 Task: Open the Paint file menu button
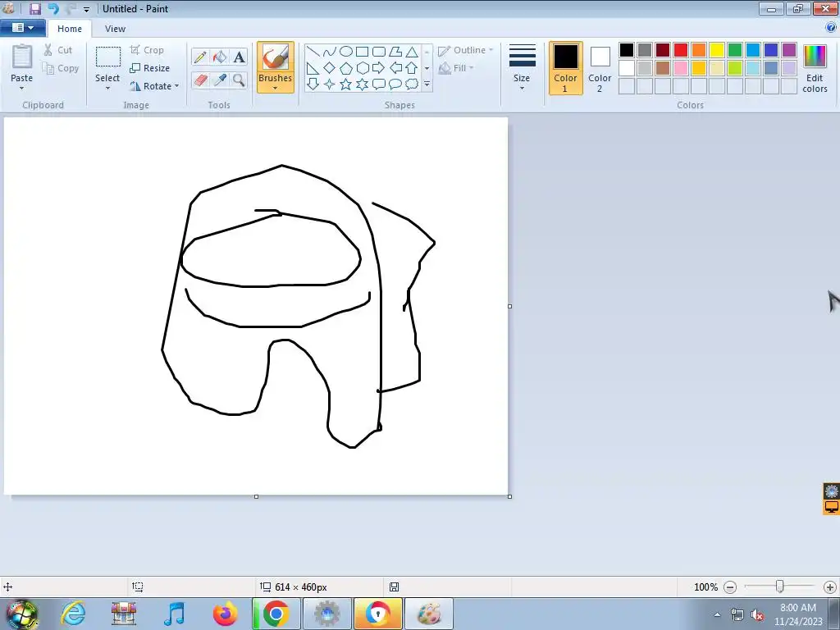tap(22, 28)
